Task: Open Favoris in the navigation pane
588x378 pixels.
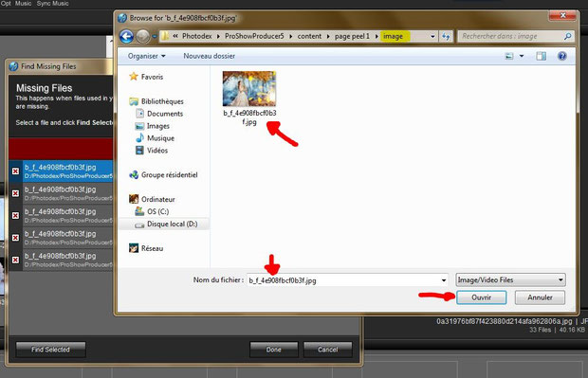Action: [146, 77]
